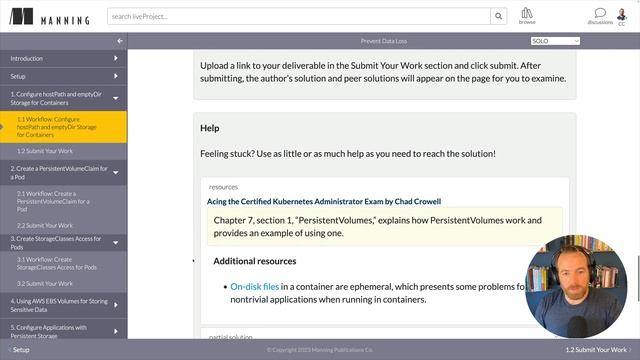
Task: Open the user profile avatar
Action: point(622,16)
